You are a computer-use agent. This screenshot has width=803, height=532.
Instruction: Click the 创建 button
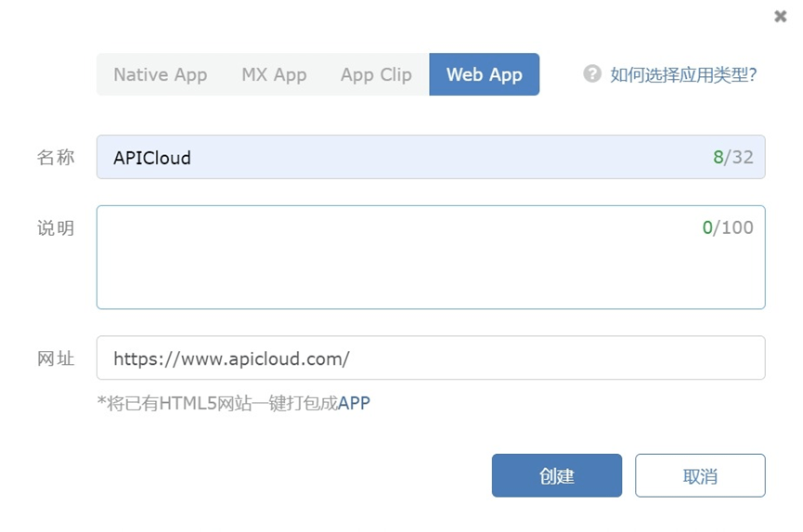coord(557,475)
